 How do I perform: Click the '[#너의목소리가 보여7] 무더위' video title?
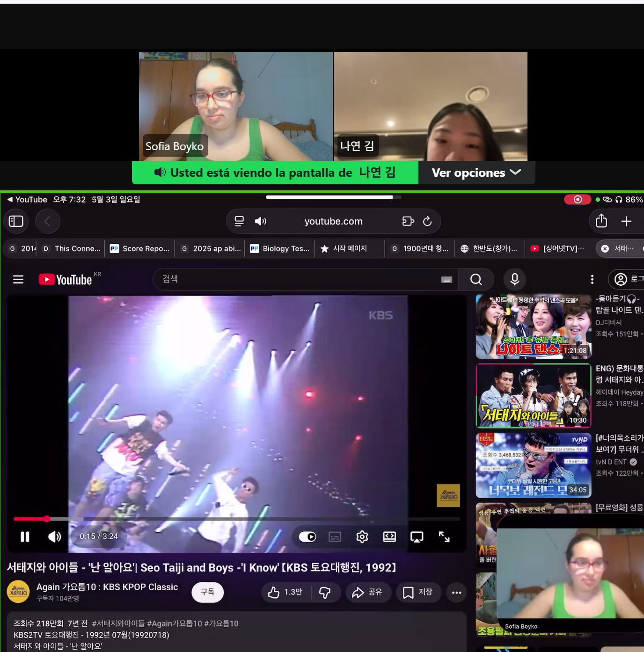pyautogui.click(x=620, y=444)
